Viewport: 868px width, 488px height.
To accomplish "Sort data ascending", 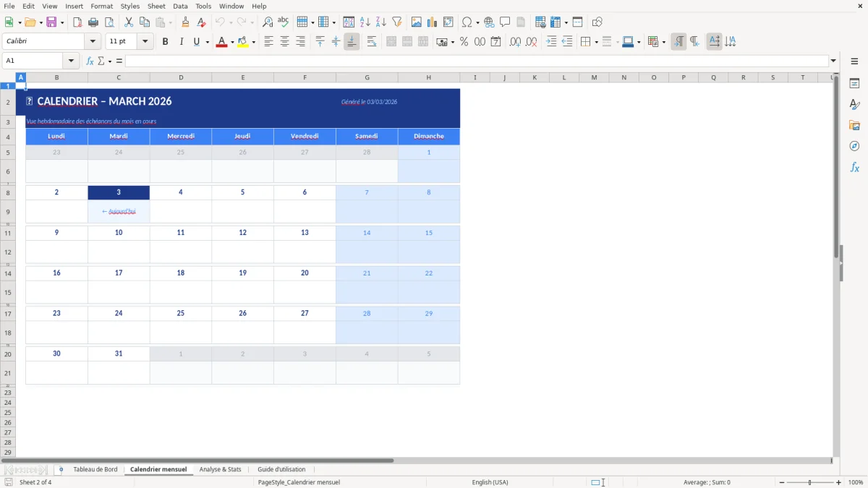I will (x=364, y=22).
